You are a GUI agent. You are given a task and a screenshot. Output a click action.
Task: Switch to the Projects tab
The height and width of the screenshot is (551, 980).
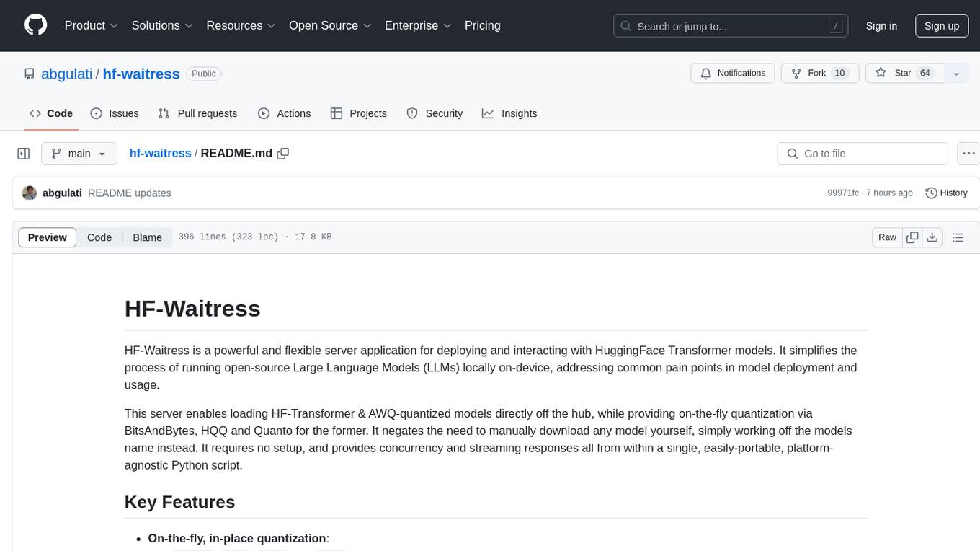[359, 113]
